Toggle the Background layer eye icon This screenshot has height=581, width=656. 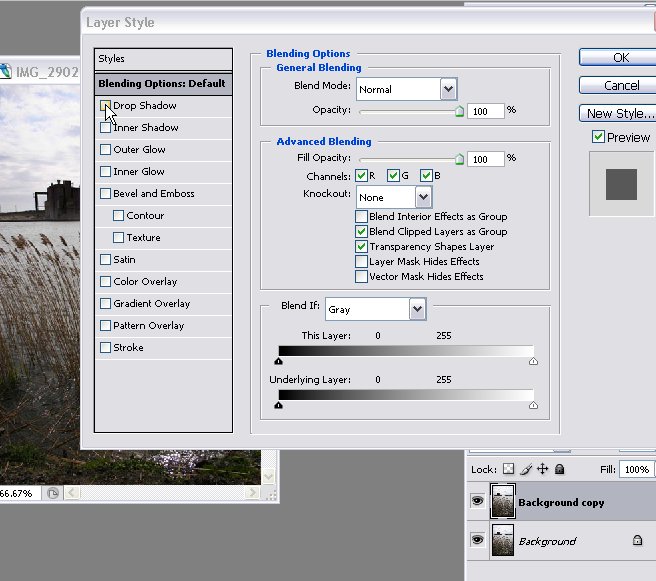[477, 540]
